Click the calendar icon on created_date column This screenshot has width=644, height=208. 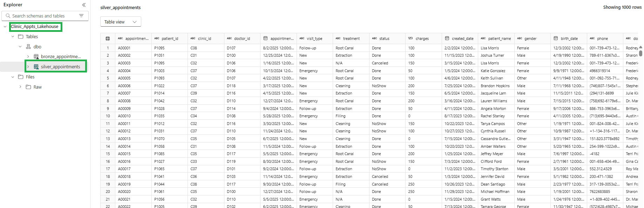pos(447,39)
